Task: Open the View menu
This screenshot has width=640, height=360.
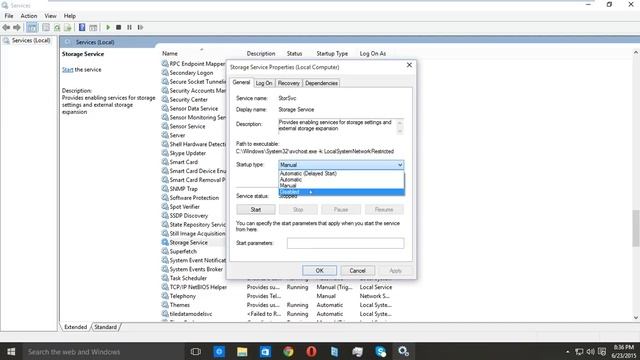Action: click(x=50, y=16)
